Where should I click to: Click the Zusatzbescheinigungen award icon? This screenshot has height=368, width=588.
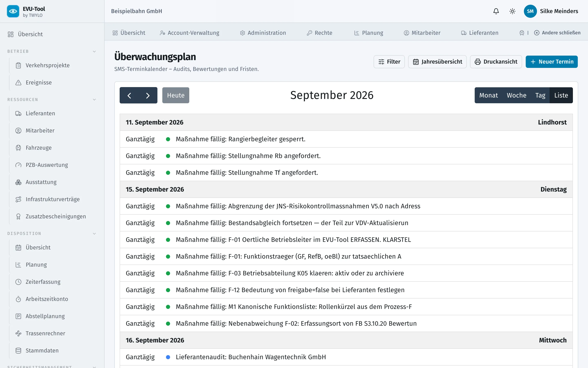click(x=18, y=216)
